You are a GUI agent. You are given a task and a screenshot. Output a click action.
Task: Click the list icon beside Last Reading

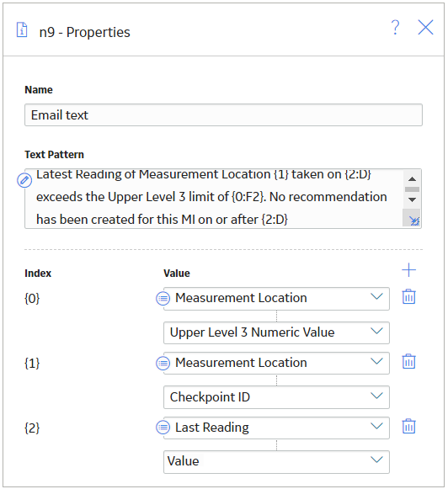[163, 428]
